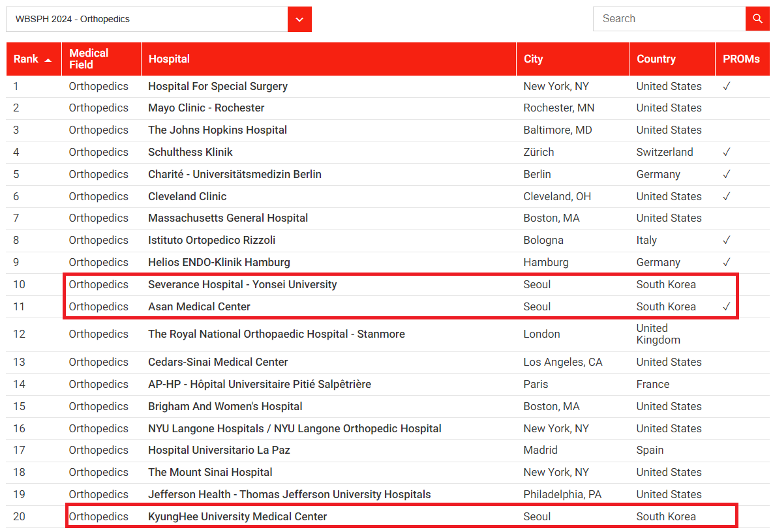Image resolution: width=773 pixels, height=532 pixels.
Task: Click the Madrid city cell
Action: 540,451
